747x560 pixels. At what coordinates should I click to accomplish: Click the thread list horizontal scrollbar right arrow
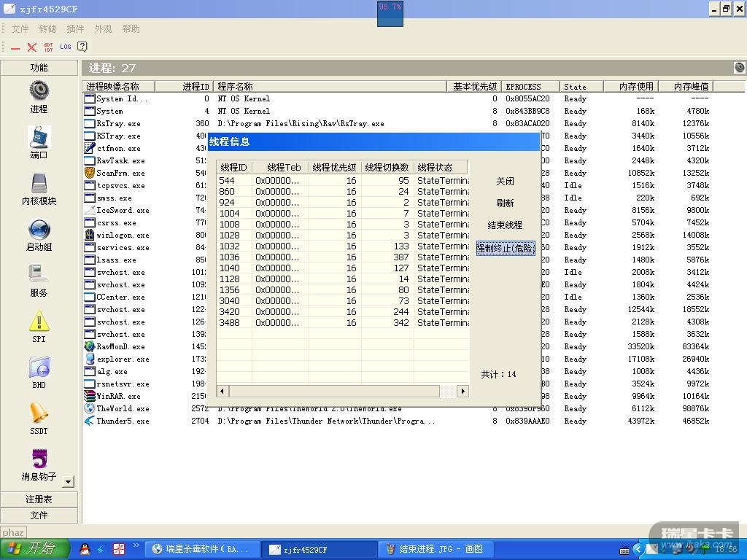pos(462,392)
